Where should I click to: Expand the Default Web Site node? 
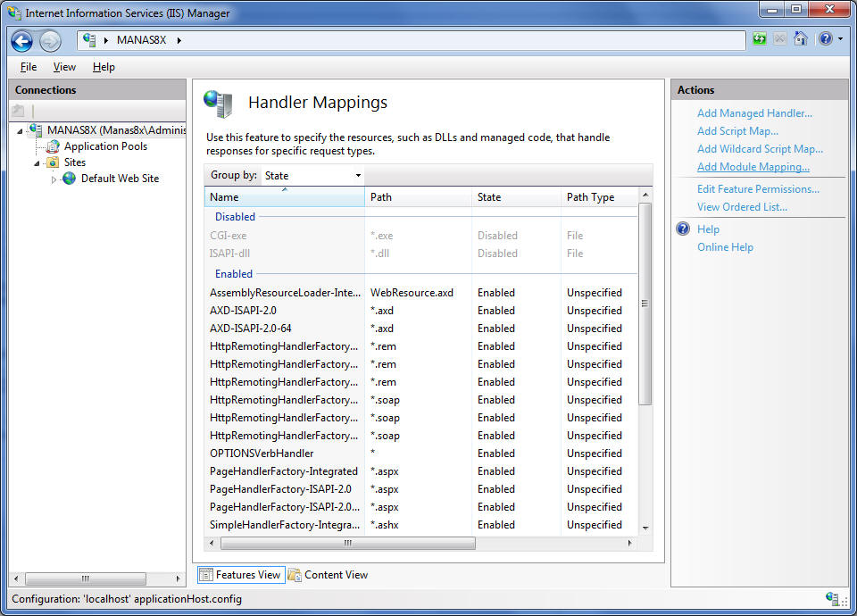[54, 179]
